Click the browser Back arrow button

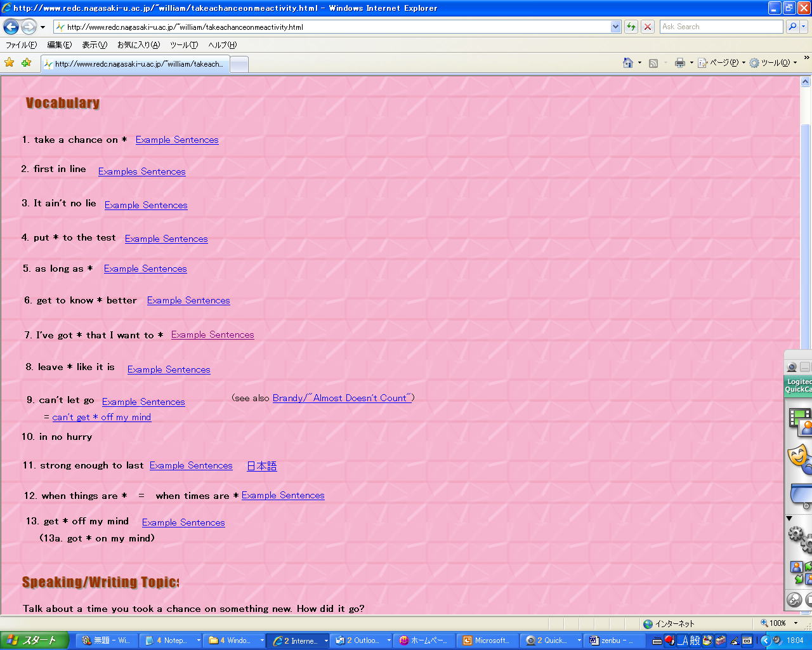coord(11,27)
